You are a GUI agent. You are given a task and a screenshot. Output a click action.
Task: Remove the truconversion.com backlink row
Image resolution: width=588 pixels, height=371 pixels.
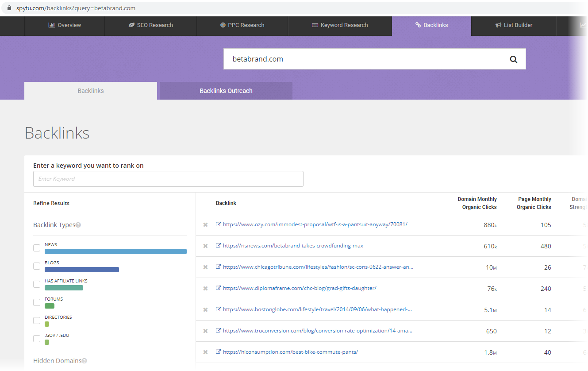(x=205, y=331)
